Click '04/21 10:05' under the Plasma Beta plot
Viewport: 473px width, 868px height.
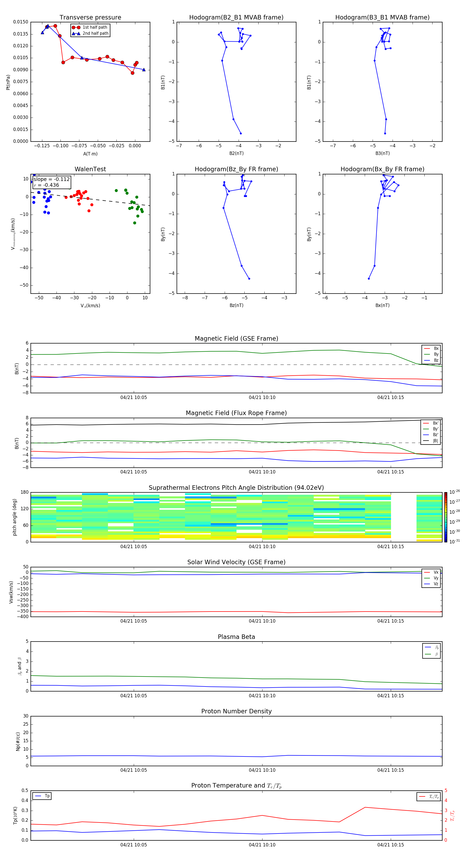pyautogui.click(x=134, y=696)
